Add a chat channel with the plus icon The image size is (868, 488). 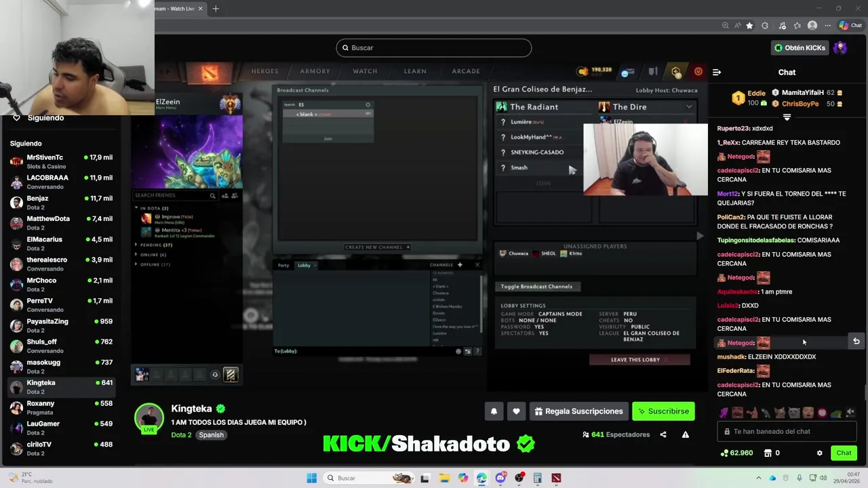pos(460,264)
